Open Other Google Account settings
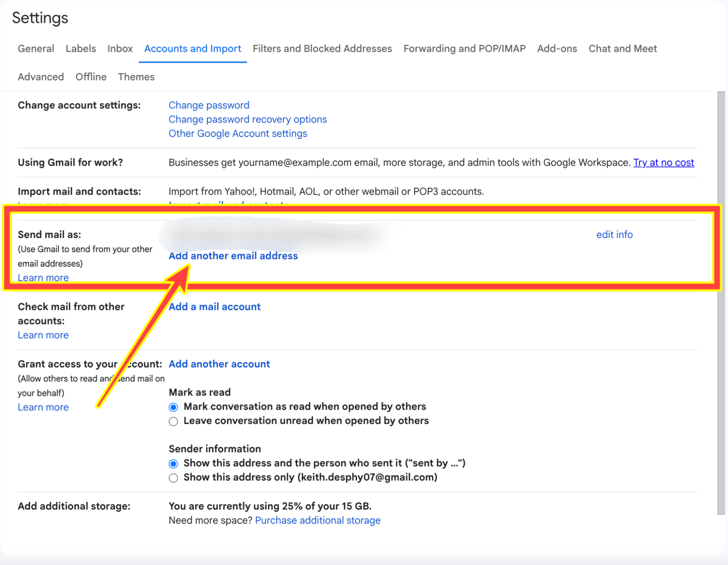Screen dimensions: 728x565 pos(237,133)
